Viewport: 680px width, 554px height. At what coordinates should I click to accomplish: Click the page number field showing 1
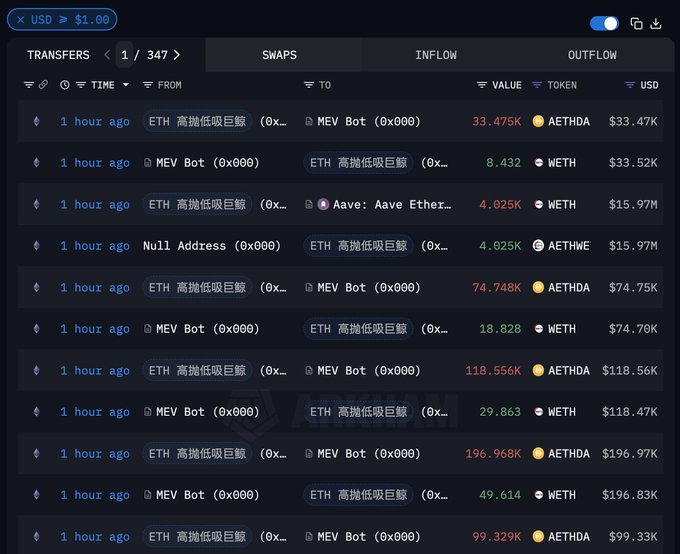tap(124, 55)
